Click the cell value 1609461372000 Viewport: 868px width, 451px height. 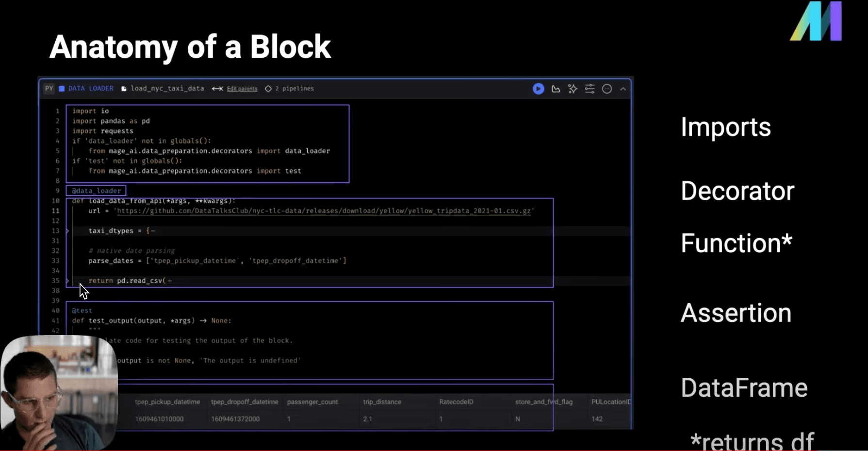(x=235, y=419)
